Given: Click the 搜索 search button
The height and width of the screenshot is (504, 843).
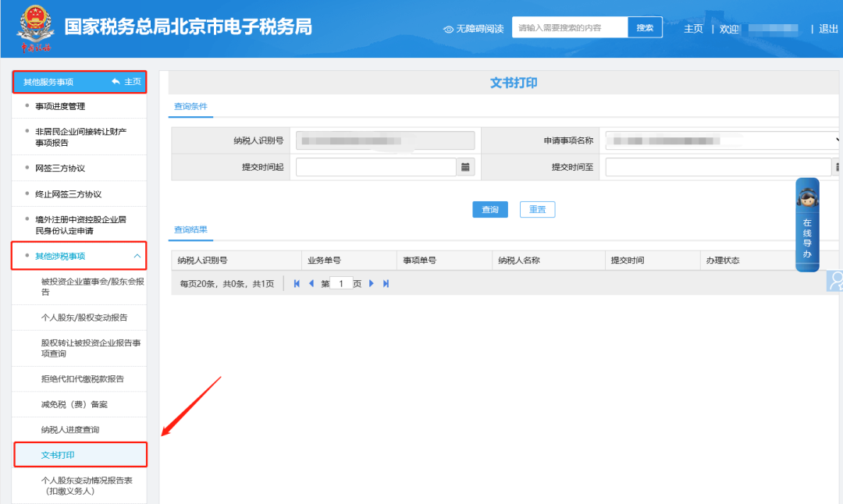Looking at the screenshot, I should (645, 27).
